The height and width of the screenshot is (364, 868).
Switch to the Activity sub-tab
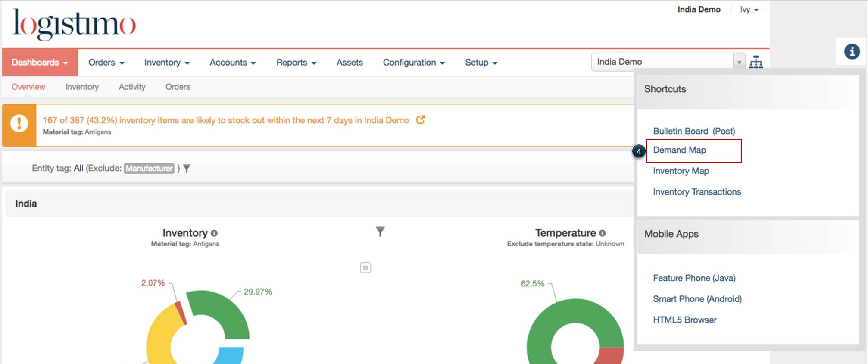click(132, 87)
